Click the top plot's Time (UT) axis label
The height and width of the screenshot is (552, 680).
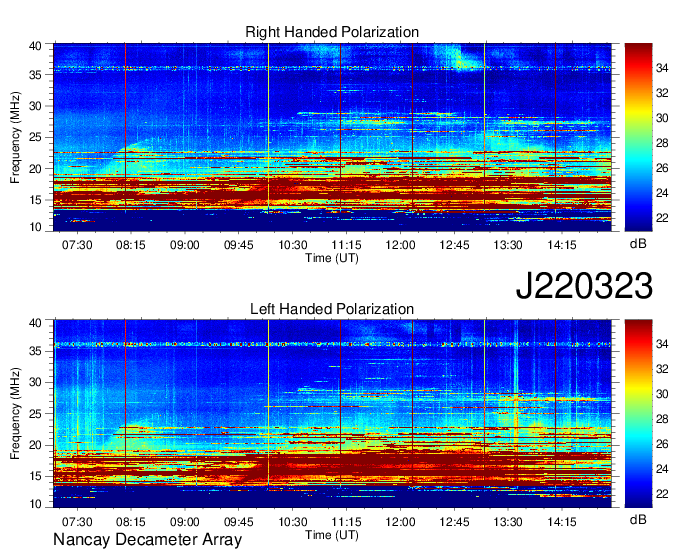332,258
